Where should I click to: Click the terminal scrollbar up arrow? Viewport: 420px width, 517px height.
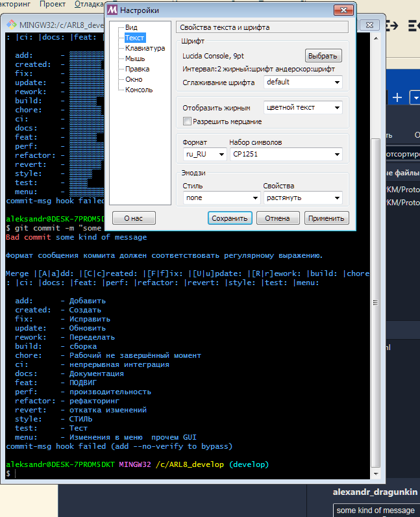376,38
